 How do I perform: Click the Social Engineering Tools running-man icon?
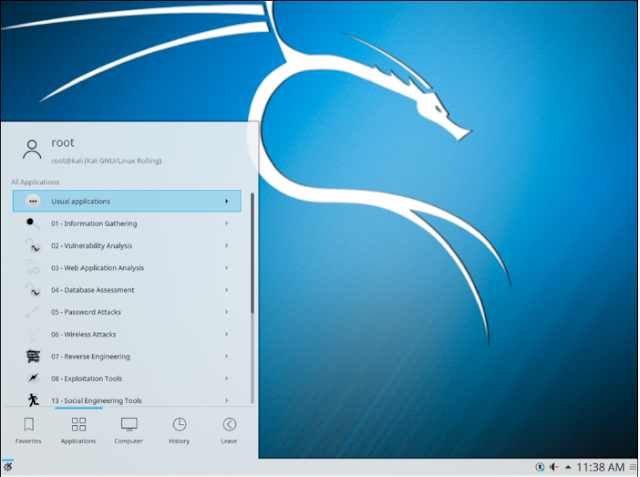(x=33, y=400)
